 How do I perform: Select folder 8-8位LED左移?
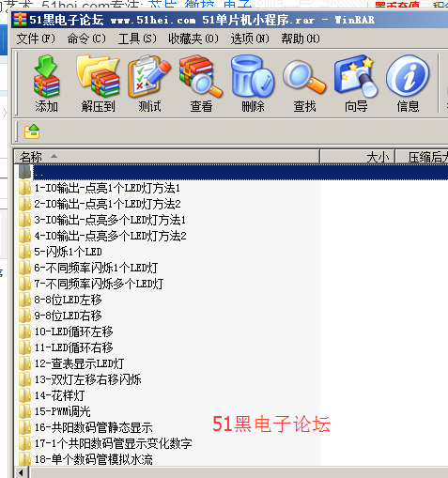pyautogui.click(x=68, y=300)
